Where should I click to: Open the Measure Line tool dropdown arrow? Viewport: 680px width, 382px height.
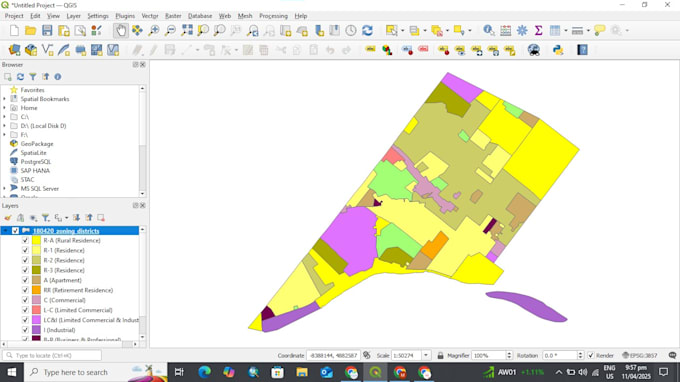tap(588, 30)
